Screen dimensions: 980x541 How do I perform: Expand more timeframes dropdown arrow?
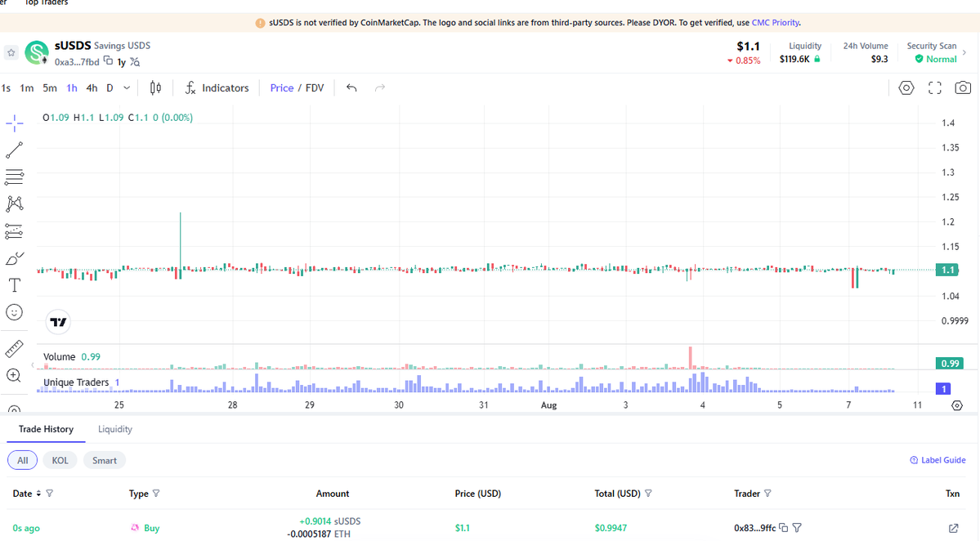tap(127, 88)
